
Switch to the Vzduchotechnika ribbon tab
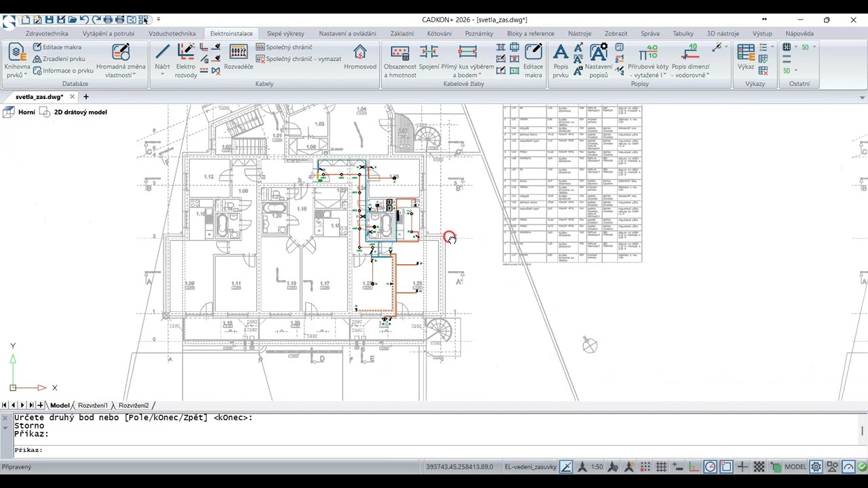tap(172, 33)
